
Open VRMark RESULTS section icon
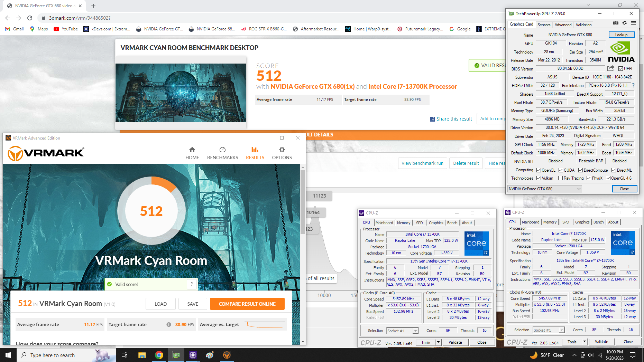255,150
